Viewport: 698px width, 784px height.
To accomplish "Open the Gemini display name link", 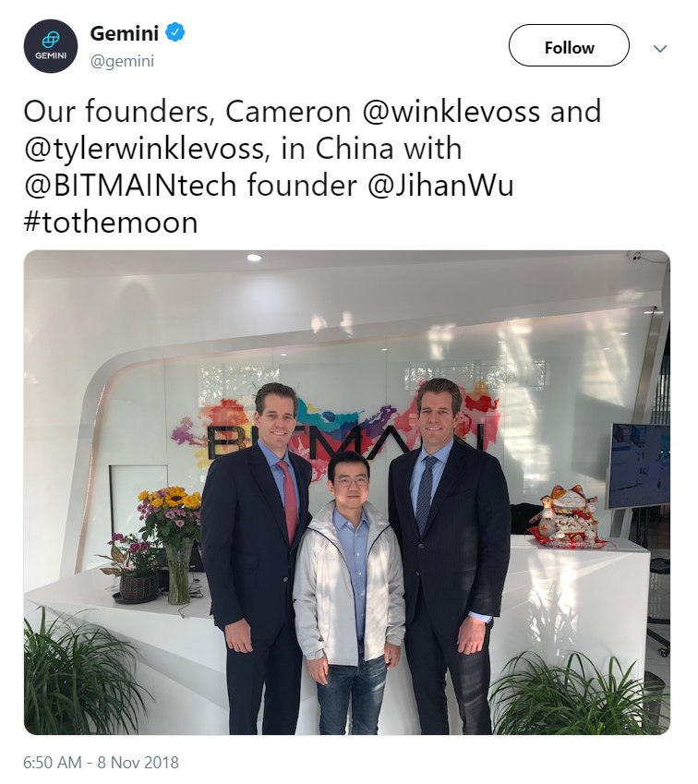I will [124, 33].
